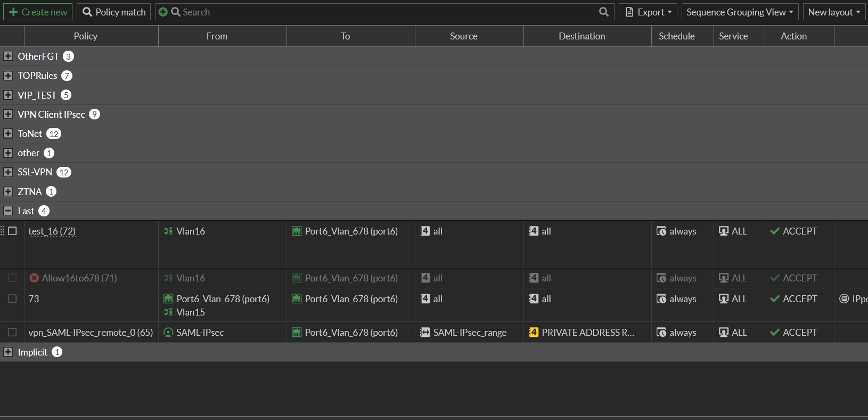Open the New layout dropdown
The height and width of the screenshot is (420, 868).
[x=834, y=12]
